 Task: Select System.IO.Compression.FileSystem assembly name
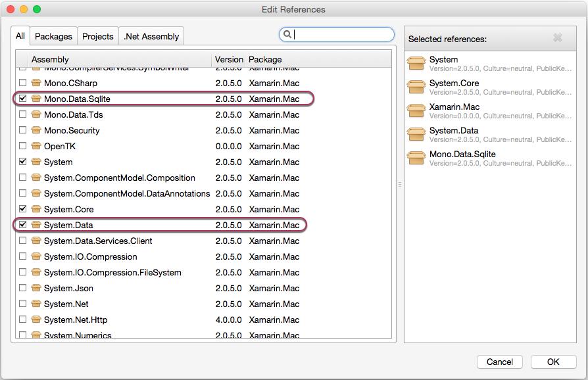(x=112, y=272)
